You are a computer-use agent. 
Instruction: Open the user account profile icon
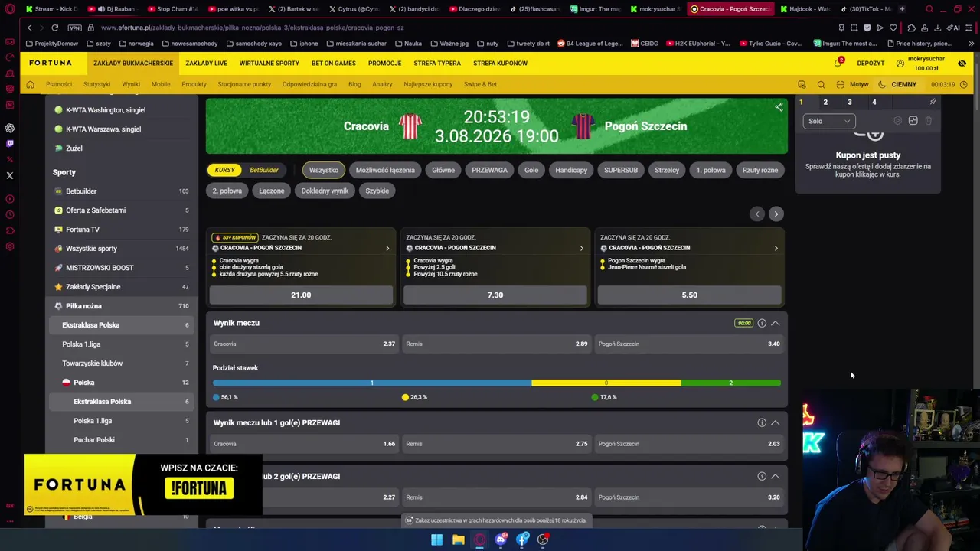(x=900, y=63)
